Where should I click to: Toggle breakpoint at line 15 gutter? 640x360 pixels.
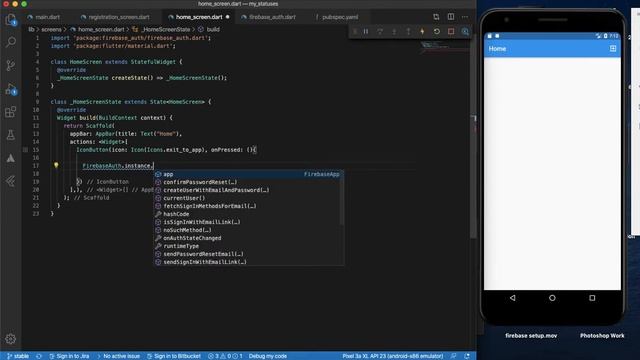click(x=25, y=150)
